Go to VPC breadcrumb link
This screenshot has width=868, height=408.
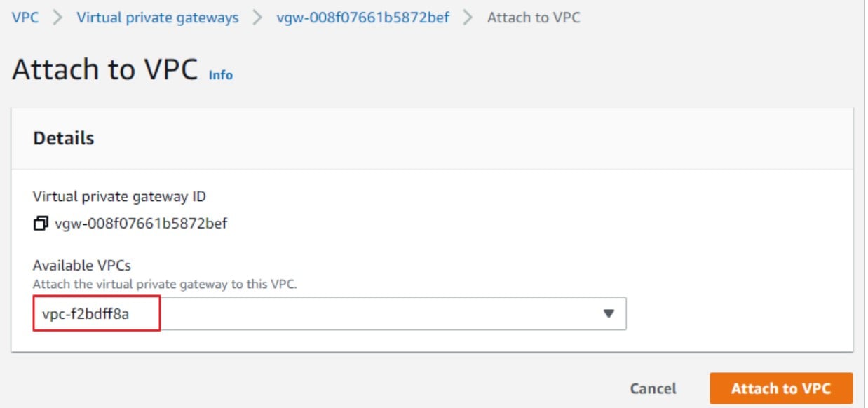pos(25,18)
